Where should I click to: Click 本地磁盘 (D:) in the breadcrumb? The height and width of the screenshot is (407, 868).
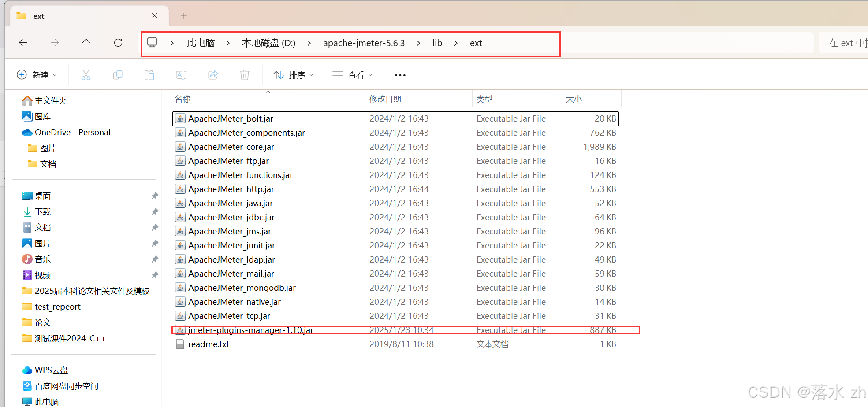click(x=268, y=43)
